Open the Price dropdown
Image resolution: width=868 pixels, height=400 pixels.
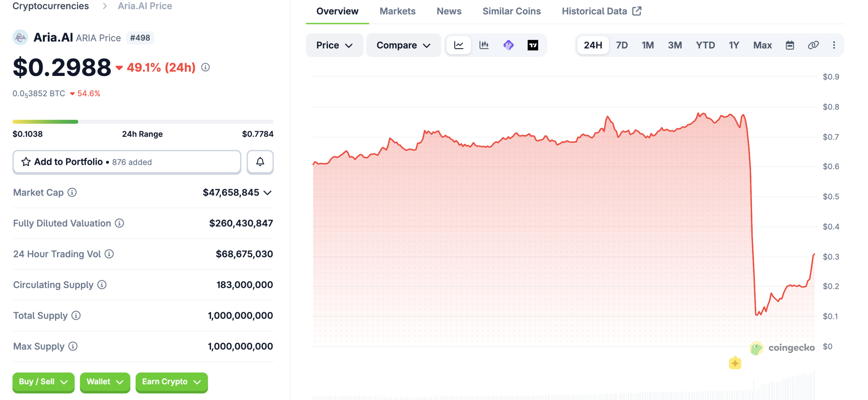coord(334,45)
